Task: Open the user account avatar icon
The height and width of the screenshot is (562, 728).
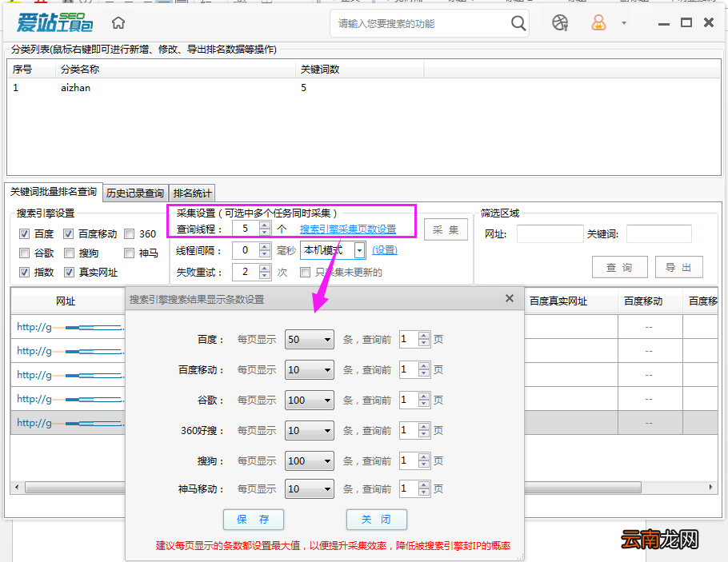Action: point(598,22)
